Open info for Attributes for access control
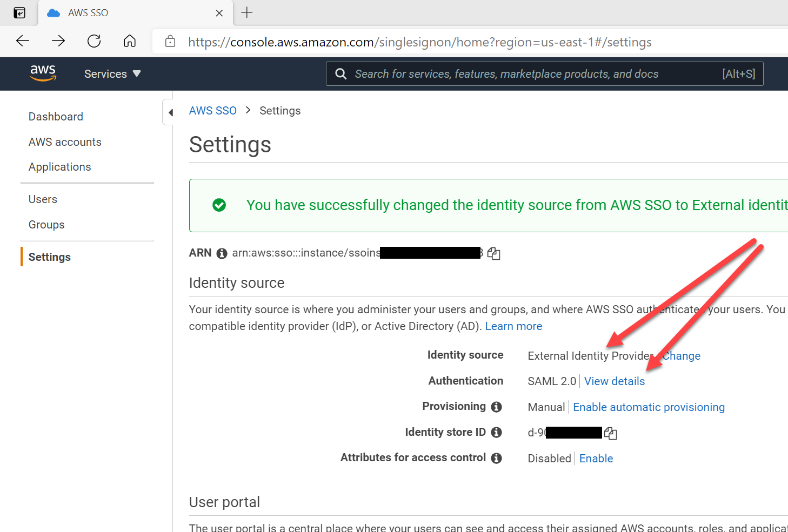788x532 pixels. 496,458
